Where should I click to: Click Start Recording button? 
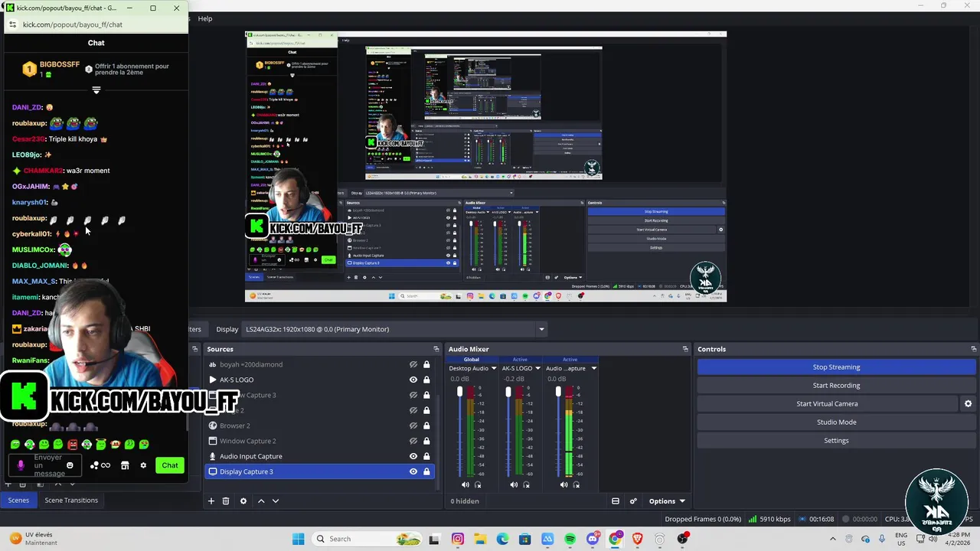click(836, 386)
